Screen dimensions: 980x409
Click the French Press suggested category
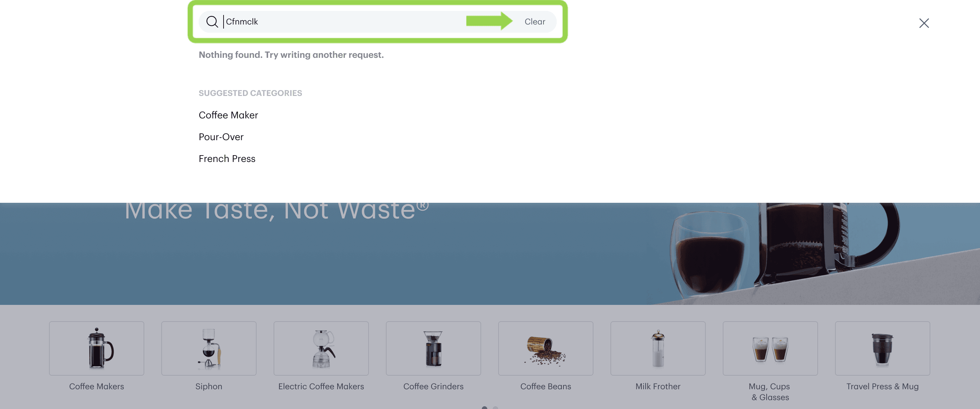point(227,158)
